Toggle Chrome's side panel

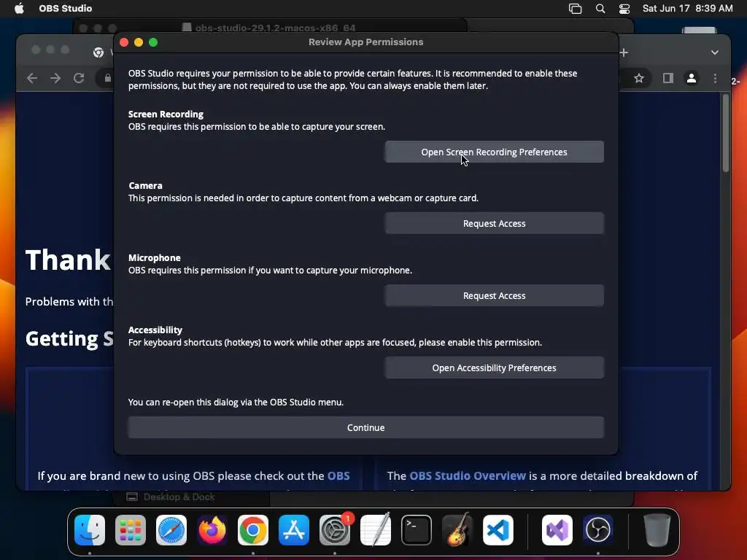[668, 78]
